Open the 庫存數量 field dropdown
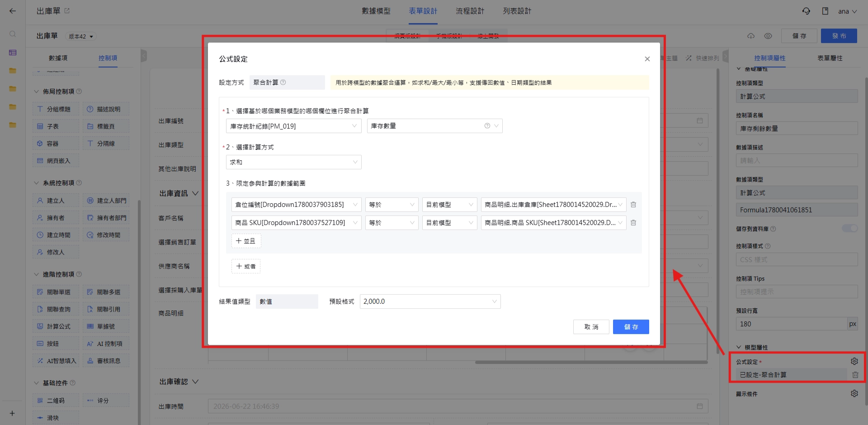Image resolution: width=868 pixels, height=425 pixels. point(435,126)
